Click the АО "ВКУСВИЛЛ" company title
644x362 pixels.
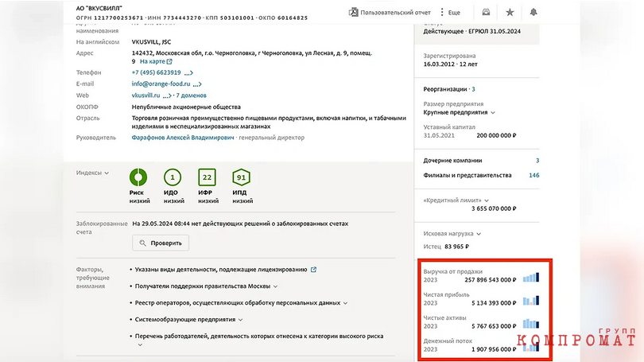pos(99,8)
